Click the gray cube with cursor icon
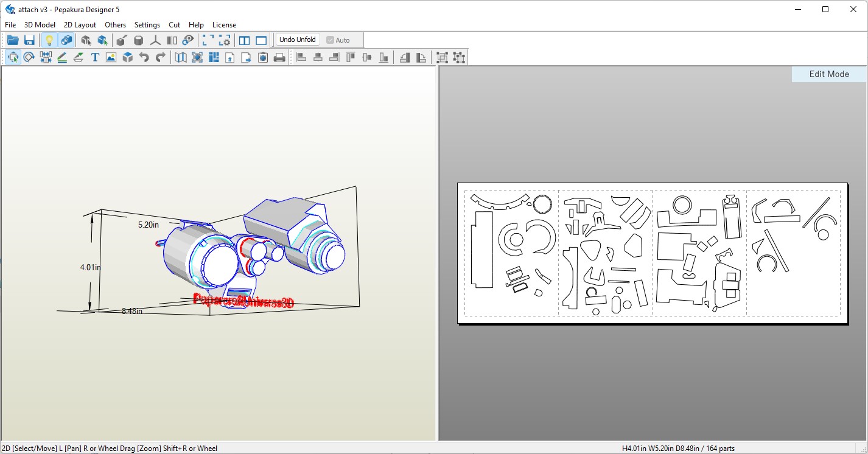 [86, 40]
